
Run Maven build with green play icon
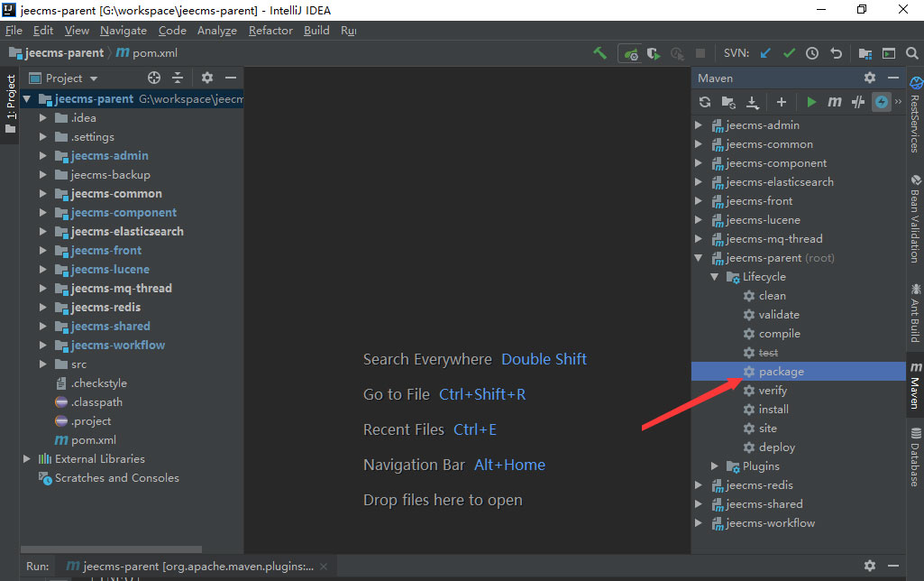click(x=811, y=102)
